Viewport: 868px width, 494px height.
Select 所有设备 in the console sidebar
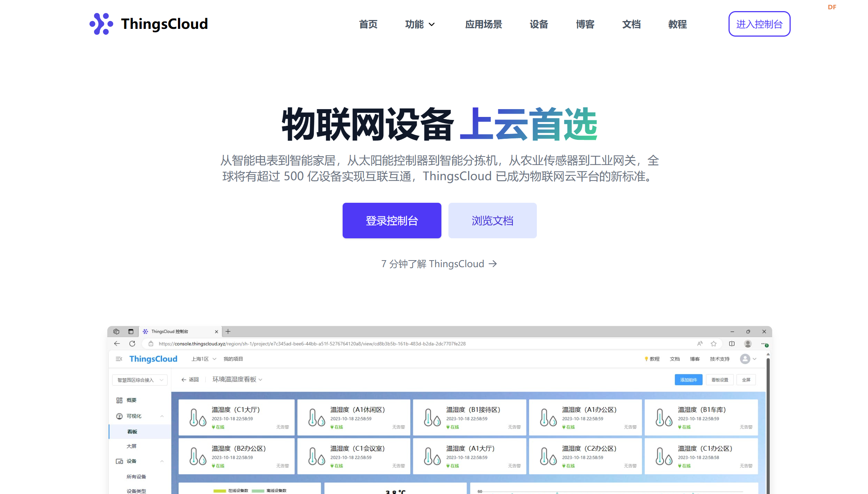[x=136, y=477]
